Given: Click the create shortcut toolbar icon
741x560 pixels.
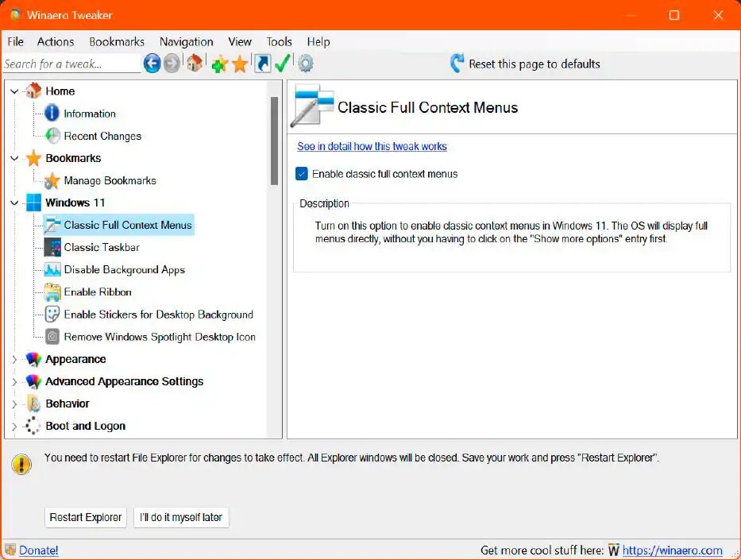Looking at the screenshot, I should (262, 64).
